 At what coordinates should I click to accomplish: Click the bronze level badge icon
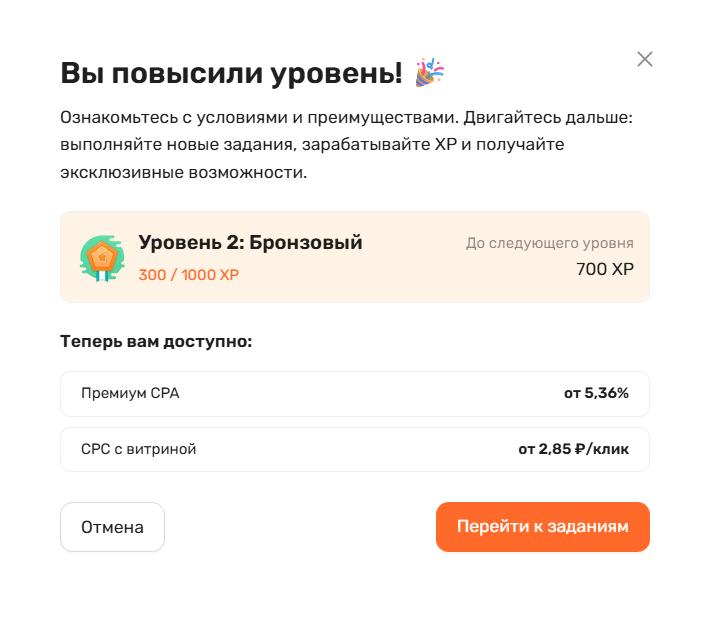pyautogui.click(x=101, y=259)
